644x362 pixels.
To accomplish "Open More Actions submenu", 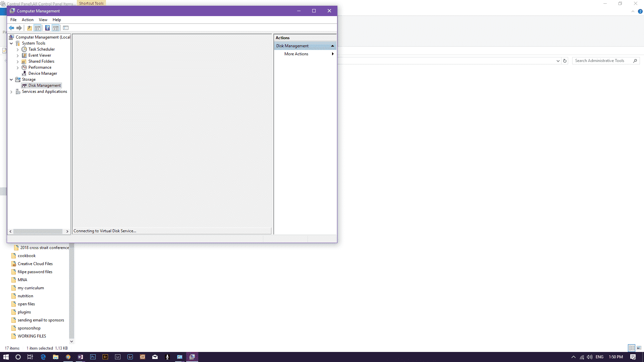I will point(305,54).
